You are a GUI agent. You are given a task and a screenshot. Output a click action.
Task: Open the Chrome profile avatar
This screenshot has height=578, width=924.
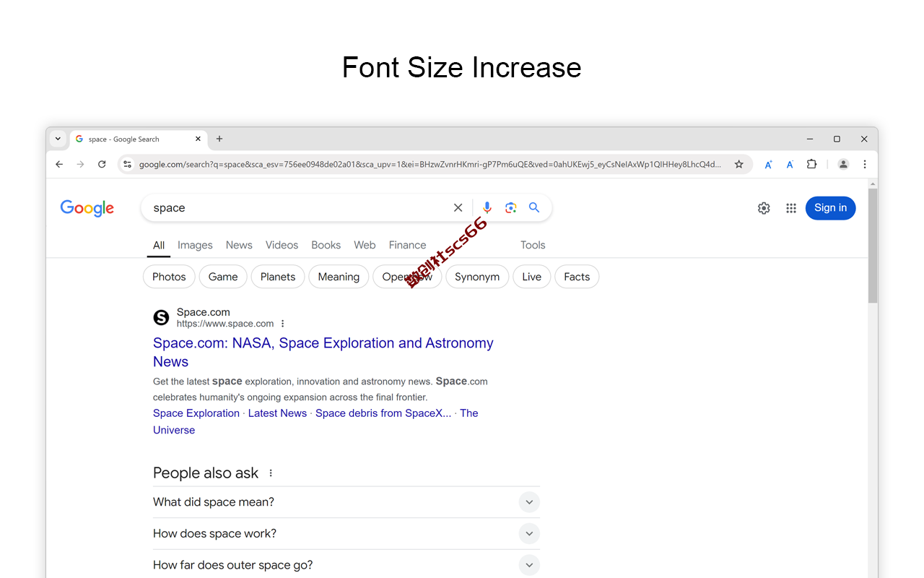click(x=843, y=165)
